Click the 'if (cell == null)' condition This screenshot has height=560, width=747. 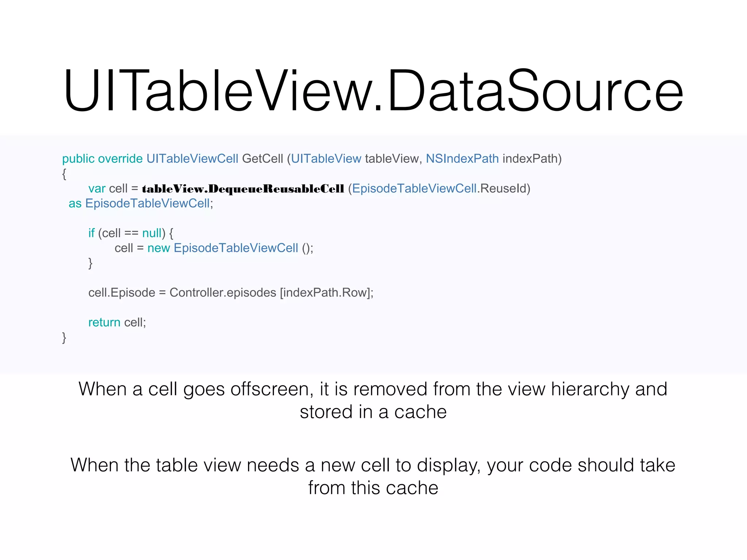pyautogui.click(x=131, y=233)
